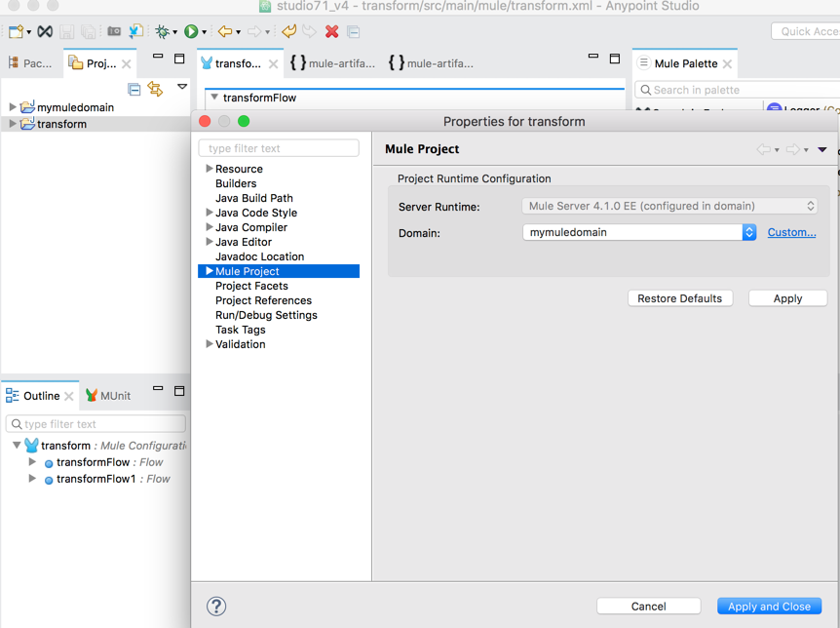Undo the last action with the yellow arrow icon

click(x=286, y=31)
